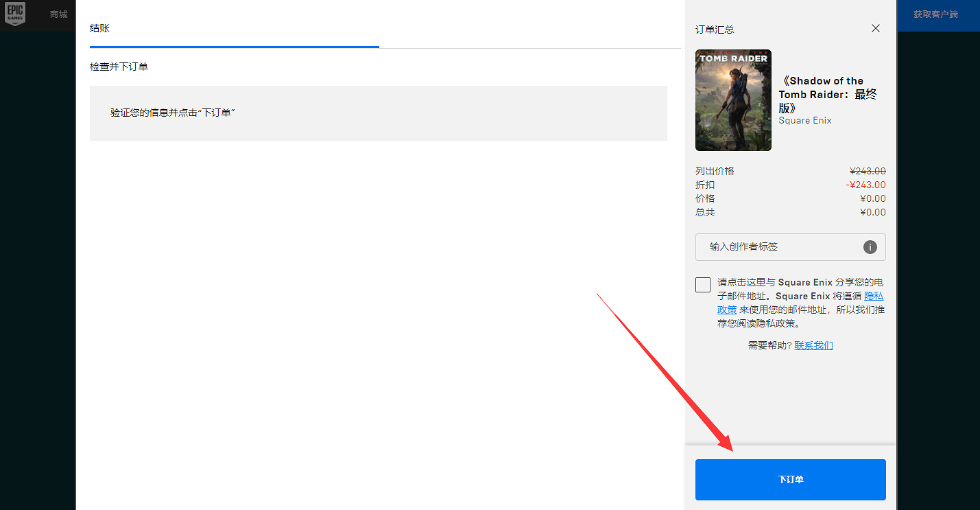
Task: Click the Square Enix publisher name under title
Action: click(804, 121)
